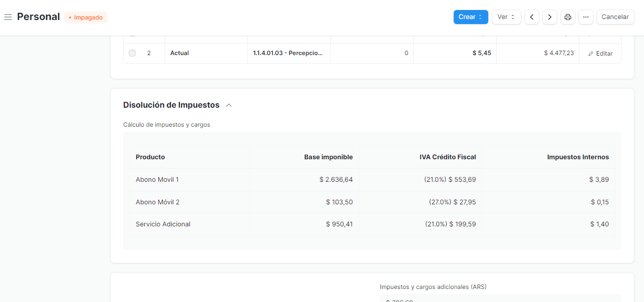Viewport: 644px width, 302px height.
Task: Click the Cancelar button
Action: tap(615, 17)
